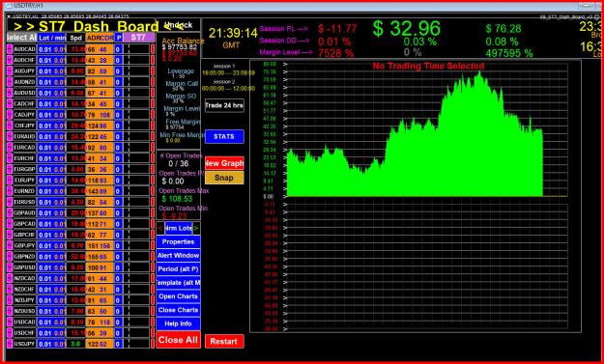Toggle the P cell for USDCAD
Image resolution: width=604 pixels, height=364 pixels.
click(118, 322)
